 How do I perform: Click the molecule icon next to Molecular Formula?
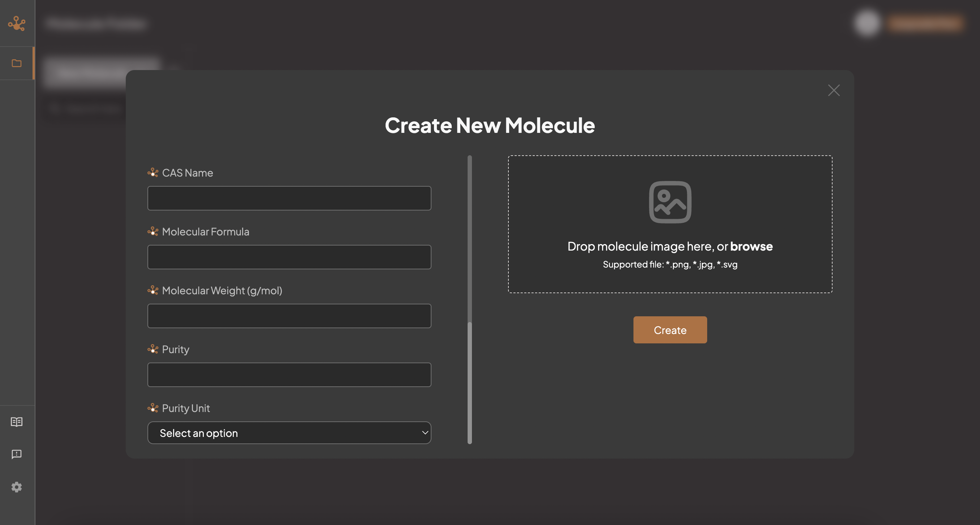click(x=153, y=232)
